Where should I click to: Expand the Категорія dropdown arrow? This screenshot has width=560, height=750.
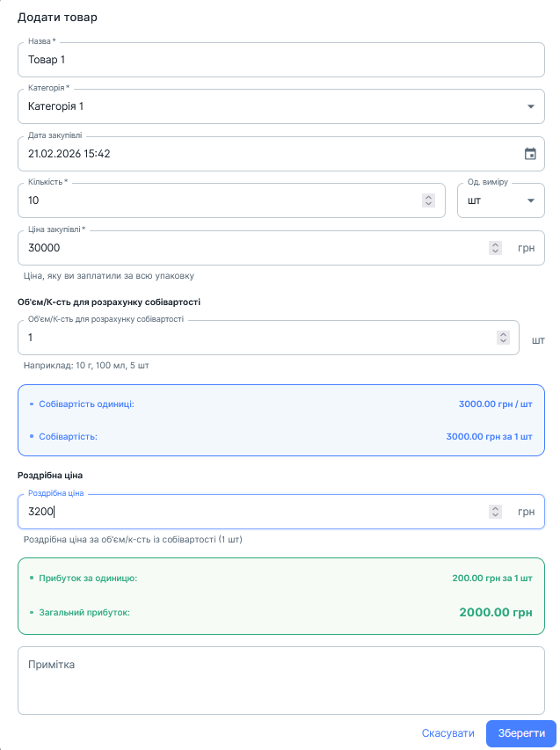coord(531,106)
